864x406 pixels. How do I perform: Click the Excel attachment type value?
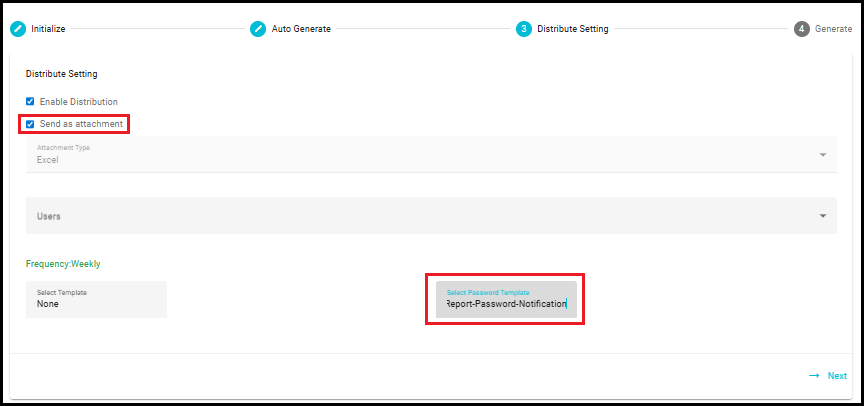[47, 160]
